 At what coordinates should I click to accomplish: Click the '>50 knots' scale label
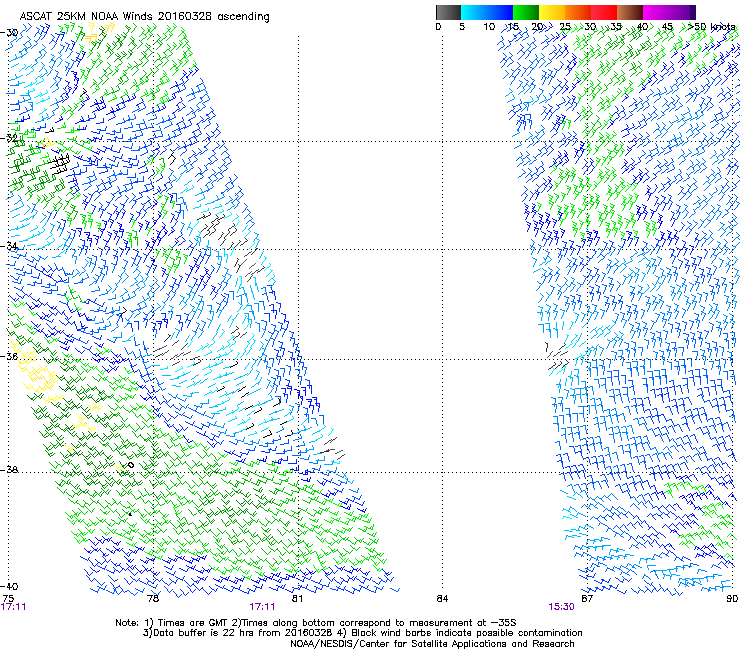712,27
